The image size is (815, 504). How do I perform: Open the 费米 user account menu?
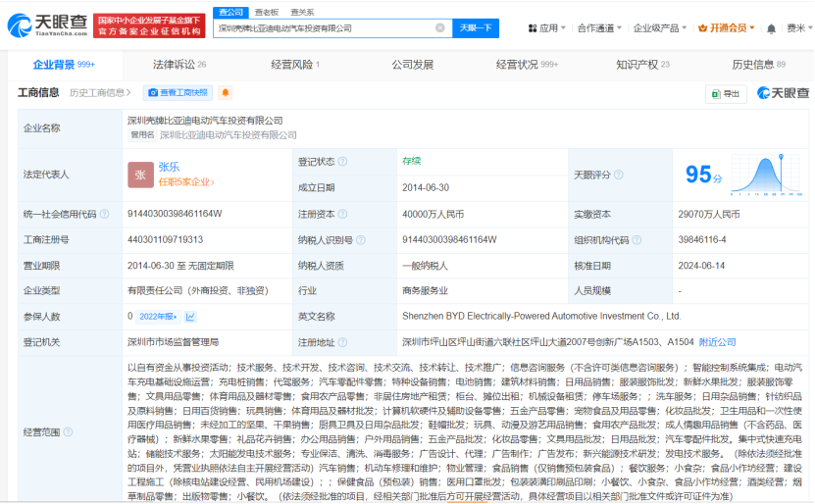[x=799, y=28]
